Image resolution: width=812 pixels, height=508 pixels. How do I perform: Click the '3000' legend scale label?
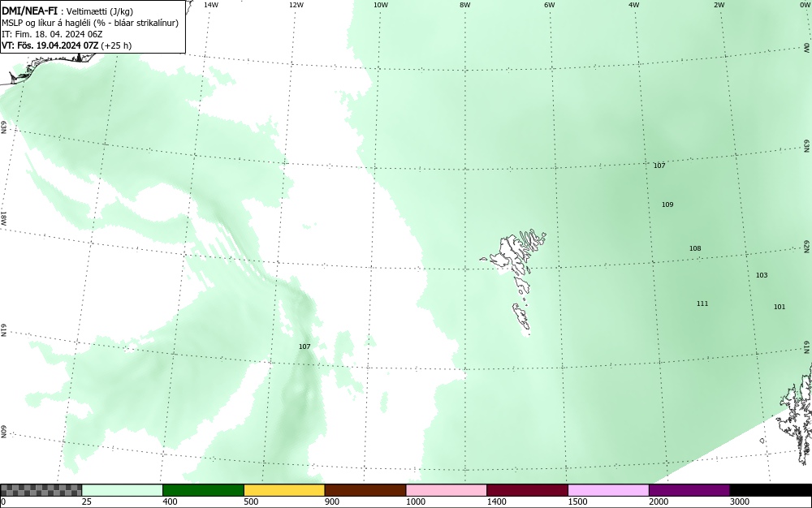pyautogui.click(x=740, y=502)
